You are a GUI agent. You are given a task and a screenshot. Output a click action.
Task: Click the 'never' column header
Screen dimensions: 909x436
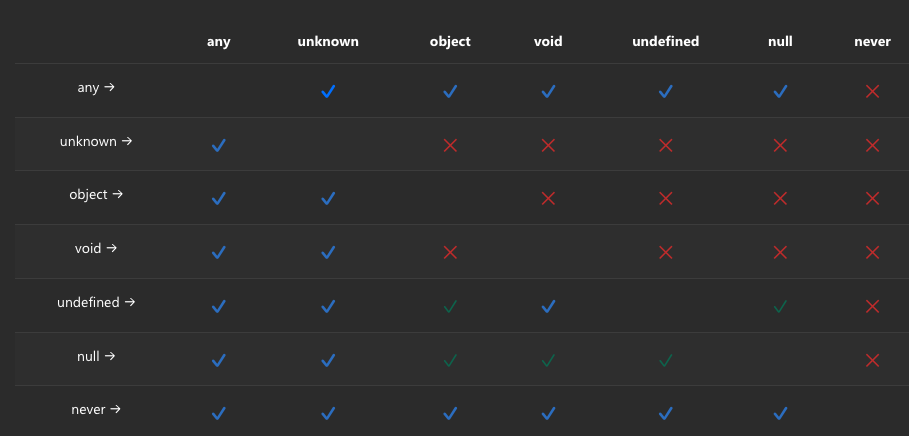872,42
